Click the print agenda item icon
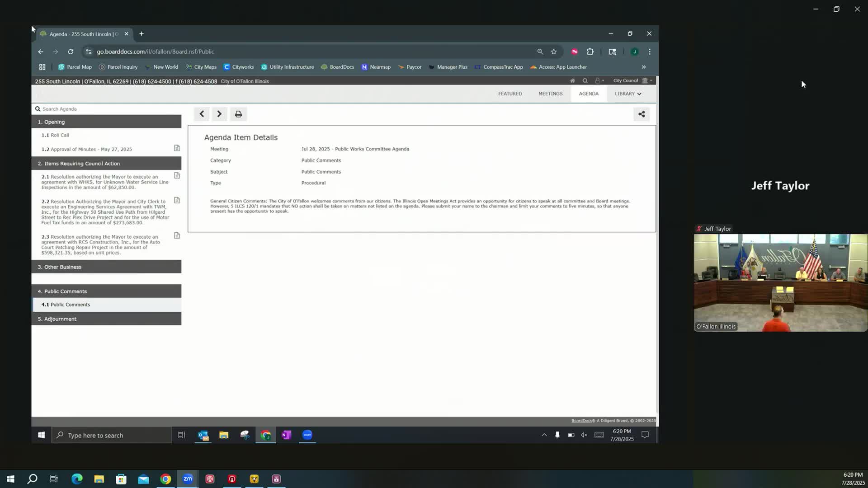Viewport: 868px width, 488px height. (238, 114)
